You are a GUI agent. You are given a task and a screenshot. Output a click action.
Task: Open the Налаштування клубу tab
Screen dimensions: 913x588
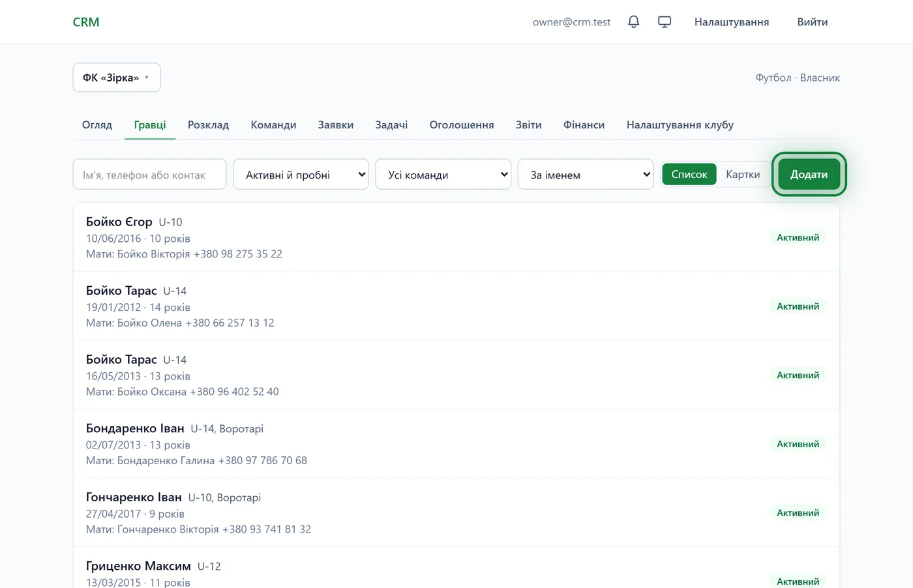(x=680, y=125)
